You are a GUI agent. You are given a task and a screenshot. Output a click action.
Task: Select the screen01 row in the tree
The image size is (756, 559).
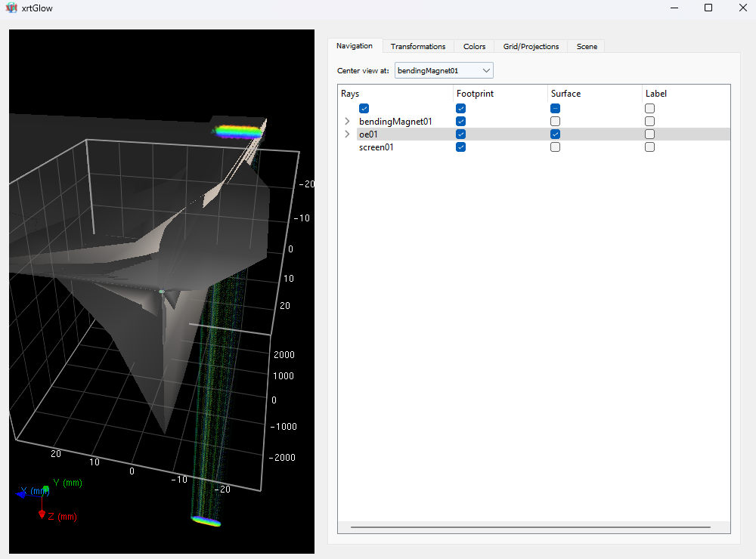click(376, 147)
